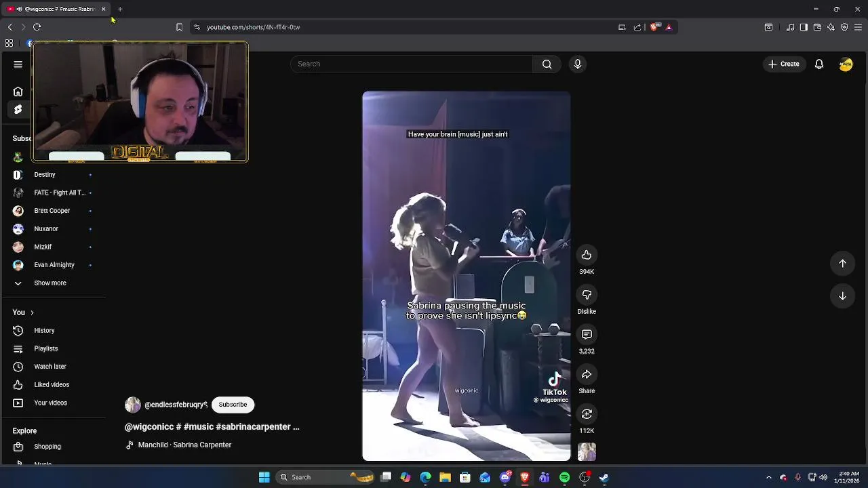Open the sound thumbnail below Remix
This screenshot has width=868, height=488.
coord(587,451)
